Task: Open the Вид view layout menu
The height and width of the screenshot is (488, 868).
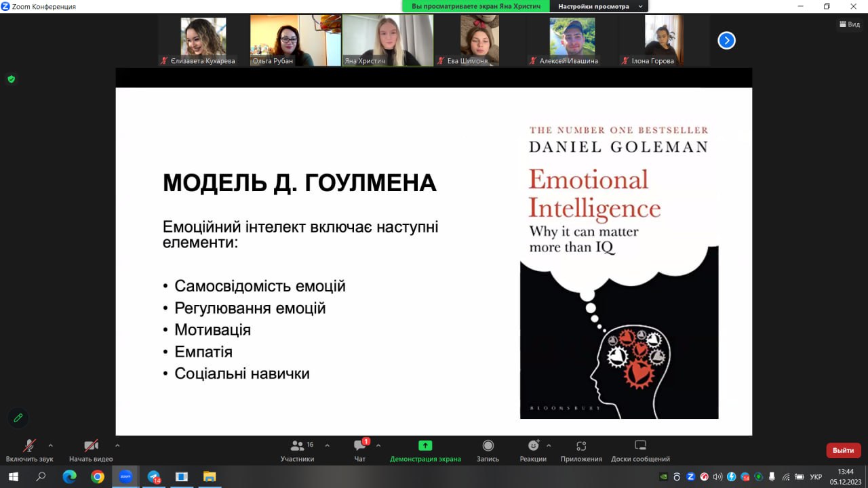Action: coord(850,24)
